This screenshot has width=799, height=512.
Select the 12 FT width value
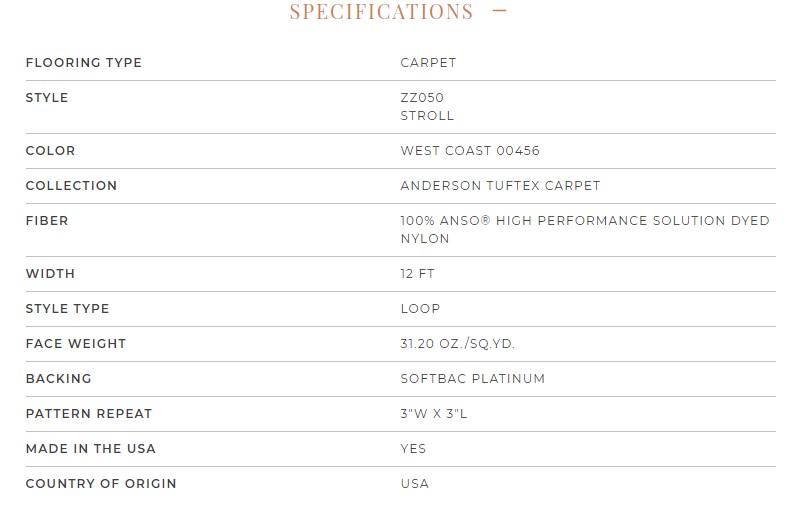(x=417, y=274)
